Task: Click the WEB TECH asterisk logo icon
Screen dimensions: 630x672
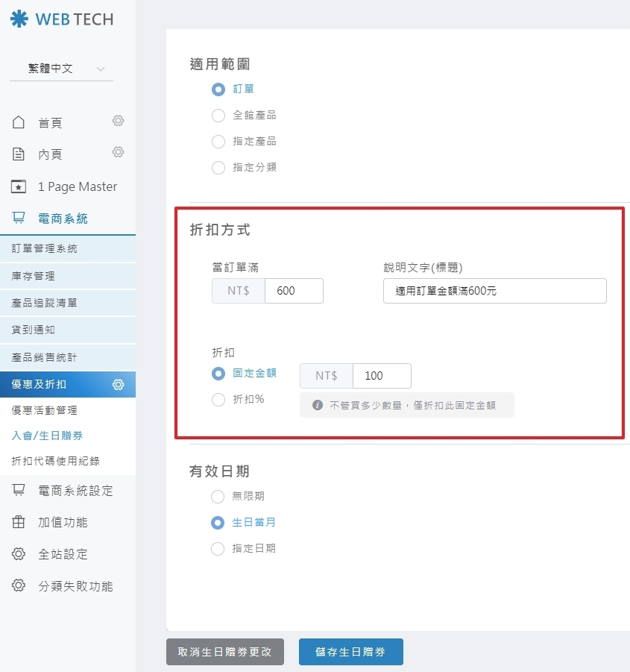Action: point(18,19)
